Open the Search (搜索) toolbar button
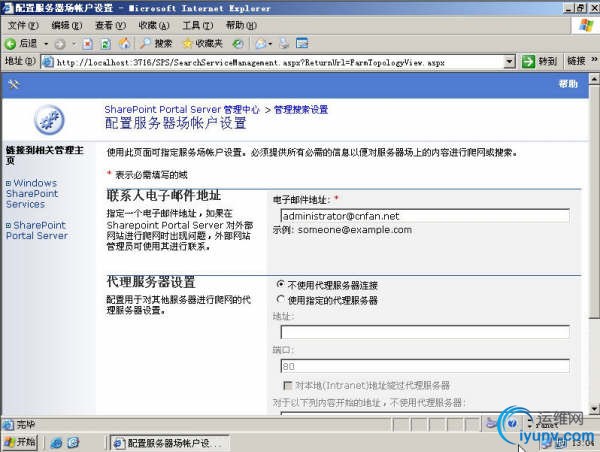Viewport: 600px width, 452px height. (155, 44)
